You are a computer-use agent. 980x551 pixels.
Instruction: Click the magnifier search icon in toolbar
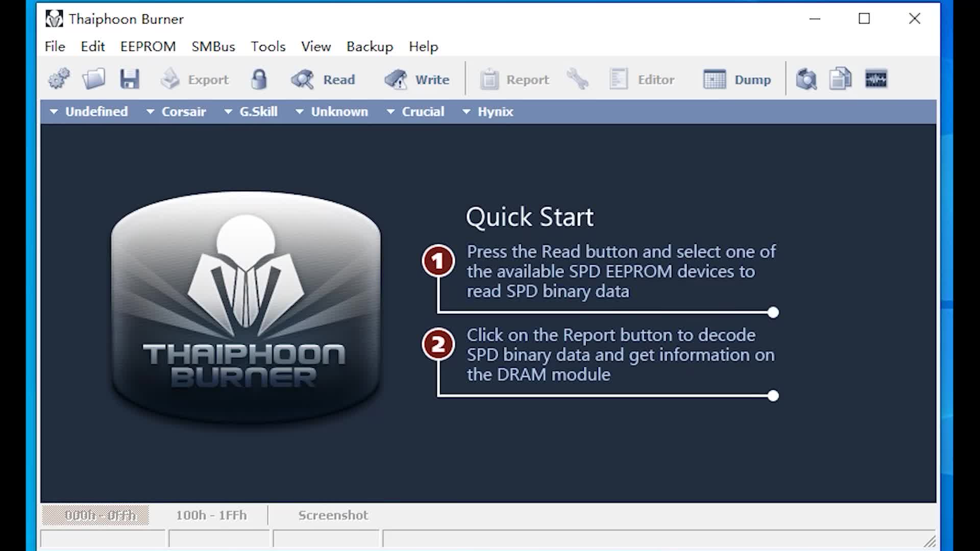tap(806, 79)
